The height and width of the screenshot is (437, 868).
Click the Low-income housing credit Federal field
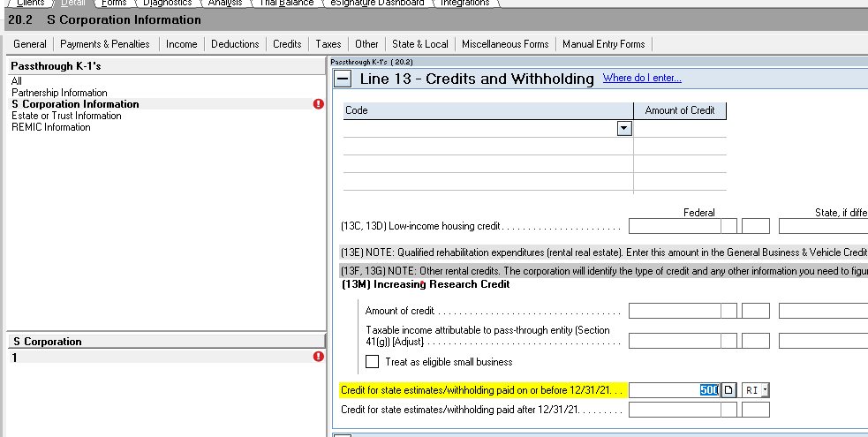675,226
